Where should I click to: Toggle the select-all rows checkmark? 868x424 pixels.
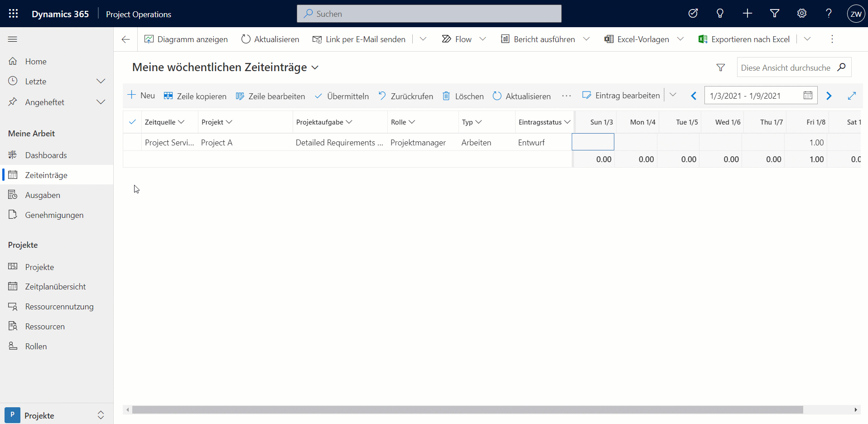pyautogui.click(x=132, y=122)
